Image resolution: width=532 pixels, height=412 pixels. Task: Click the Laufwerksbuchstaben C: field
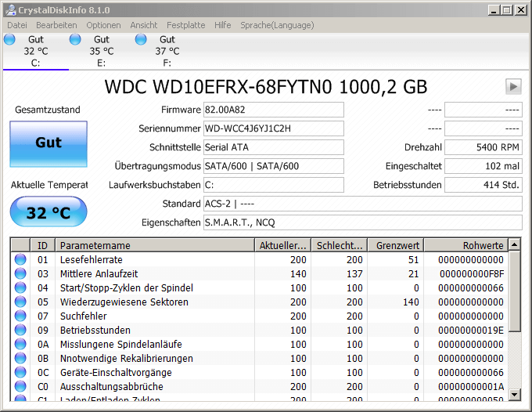(x=274, y=185)
